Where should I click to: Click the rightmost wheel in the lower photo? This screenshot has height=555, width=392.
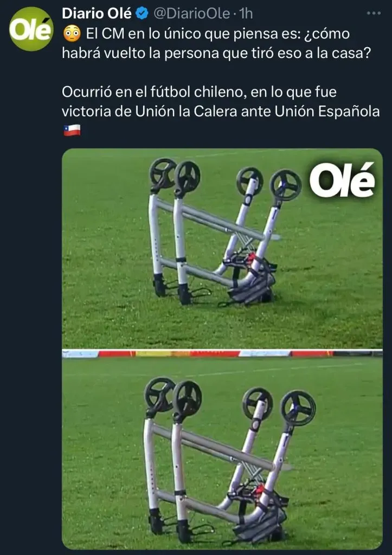tap(298, 408)
